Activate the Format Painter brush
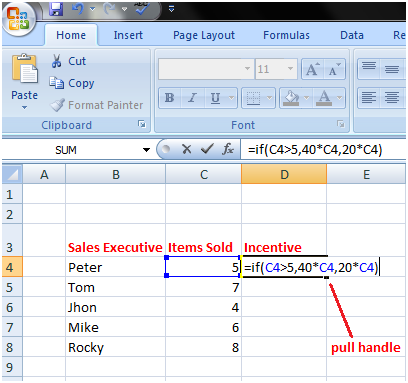Image resolution: width=408 pixels, height=383 pixels. (57, 105)
